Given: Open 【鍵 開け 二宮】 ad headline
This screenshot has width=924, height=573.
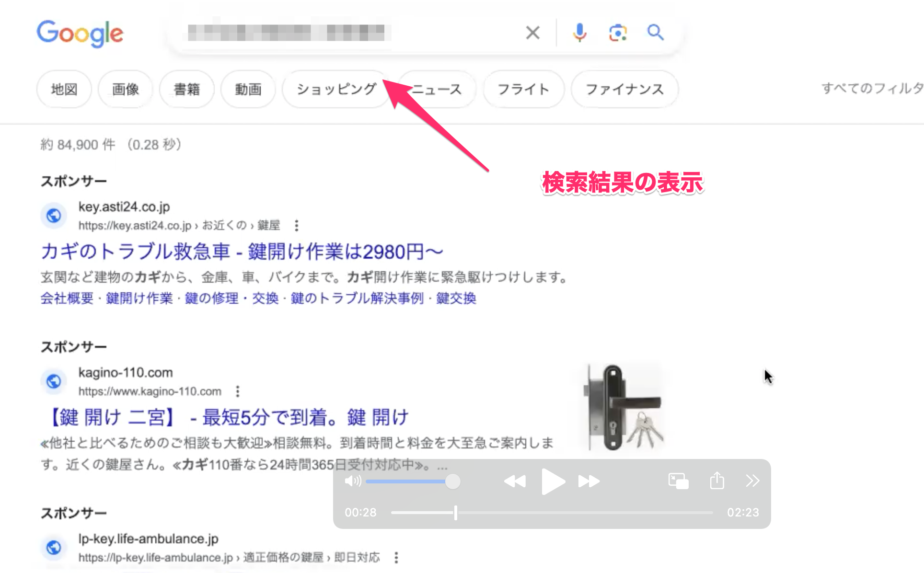Looking at the screenshot, I should coord(225,417).
